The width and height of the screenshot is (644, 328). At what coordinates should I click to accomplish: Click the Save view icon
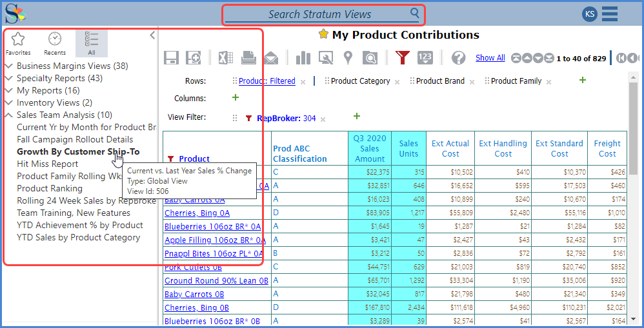click(x=171, y=58)
